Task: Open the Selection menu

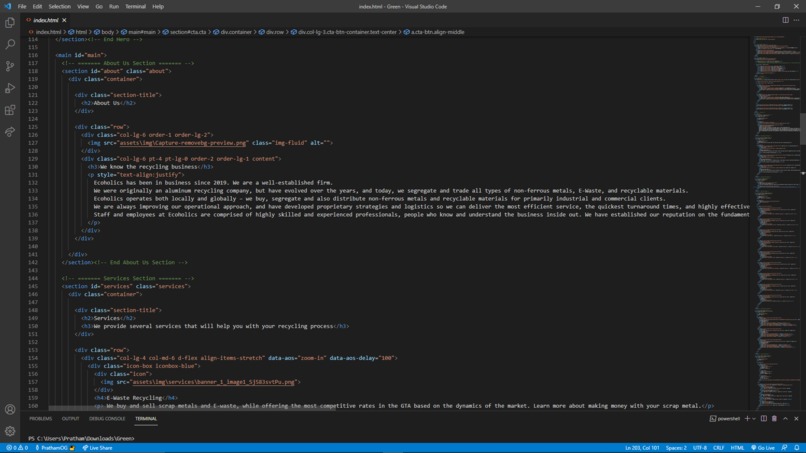Action: [x=60, y=7]
